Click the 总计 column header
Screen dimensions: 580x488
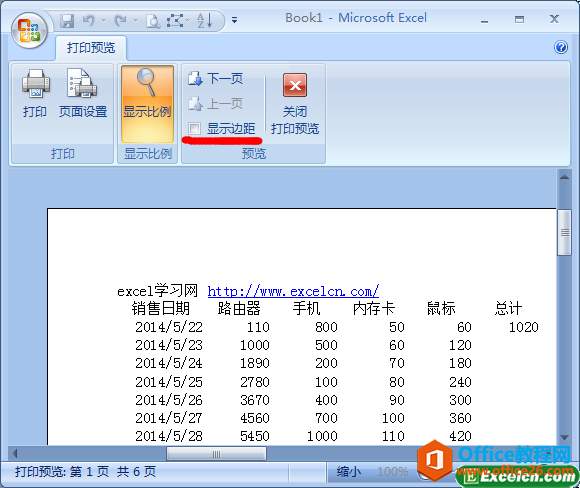509,309
